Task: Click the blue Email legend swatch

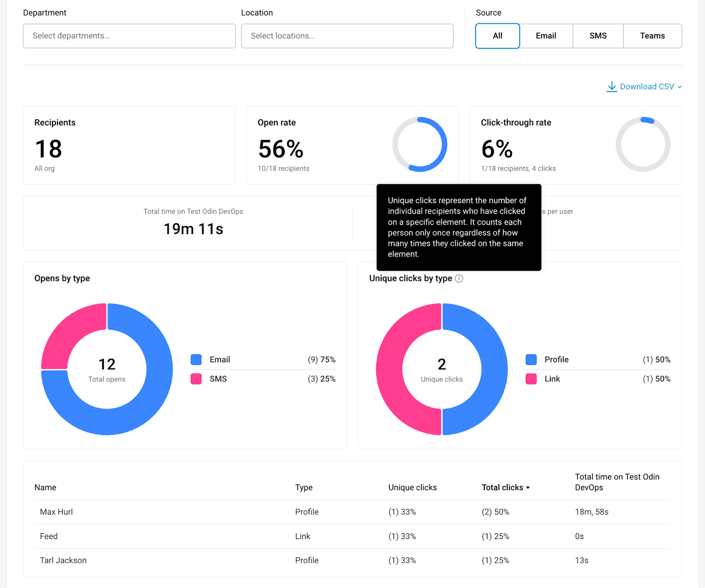Action: (196, 360)
